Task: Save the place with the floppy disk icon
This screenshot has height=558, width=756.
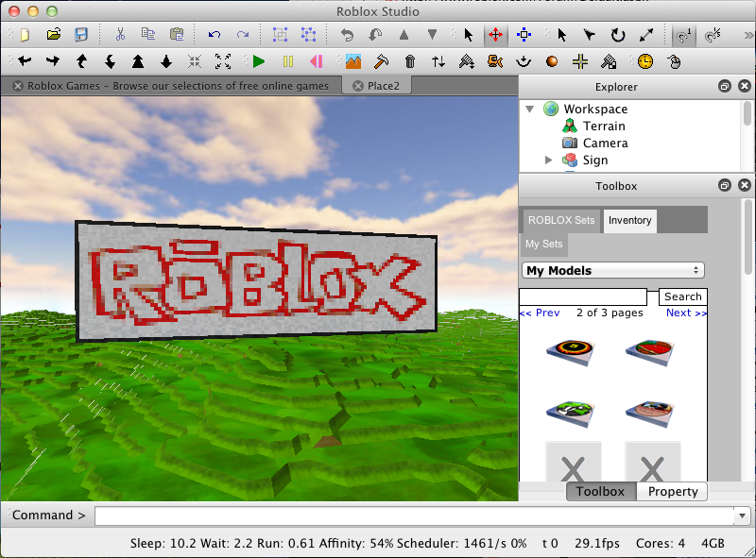Action: pyautogui.click(x=81, y=34)
